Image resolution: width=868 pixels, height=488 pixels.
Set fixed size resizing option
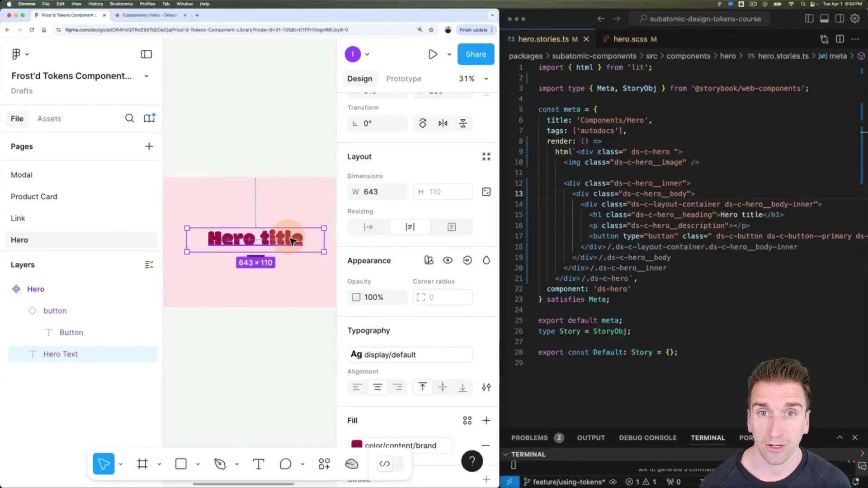tap(452, 227)
